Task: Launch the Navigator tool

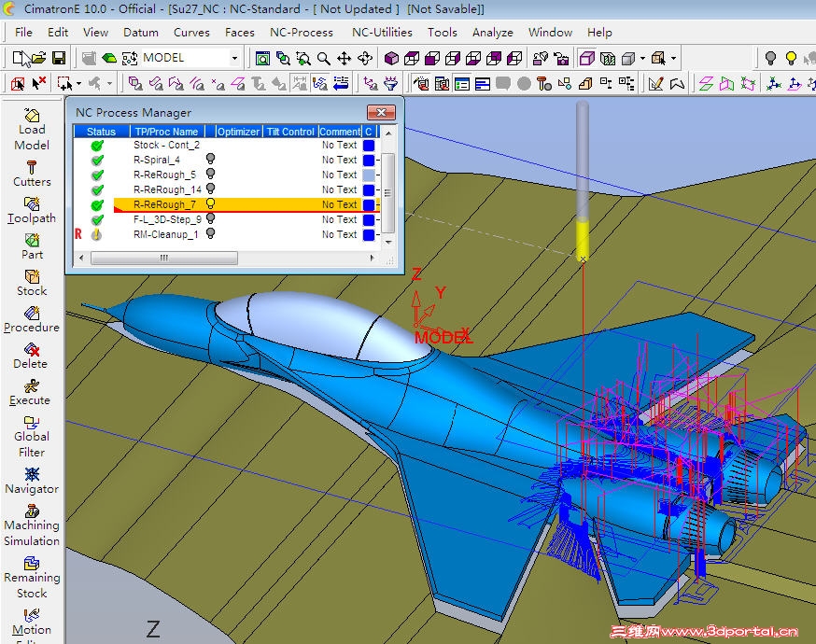Action: click(x=32, y=474)
